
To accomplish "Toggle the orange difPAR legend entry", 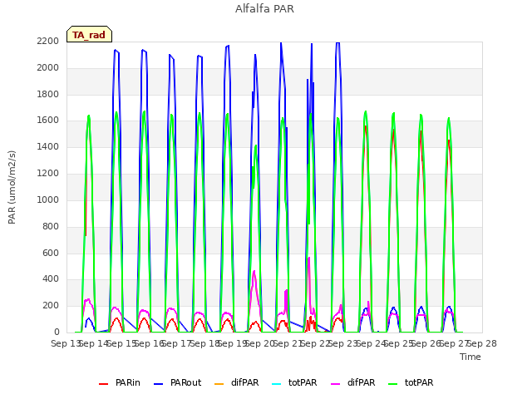I will click(236, 382).
